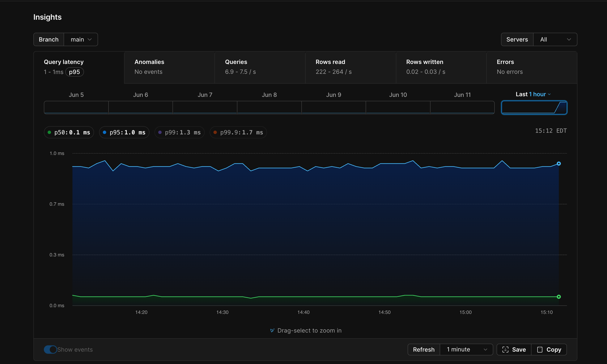Open the main branch dropdown

click(81, 39)
